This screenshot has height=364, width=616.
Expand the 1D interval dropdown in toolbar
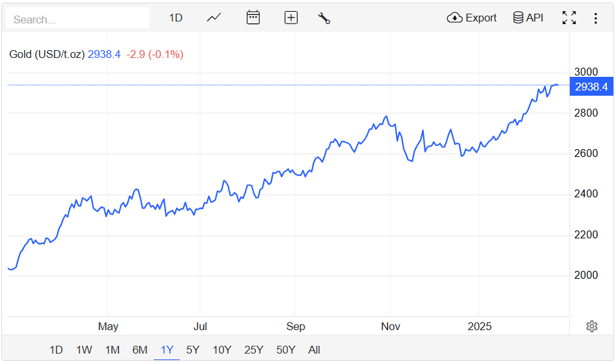point(176,18)
